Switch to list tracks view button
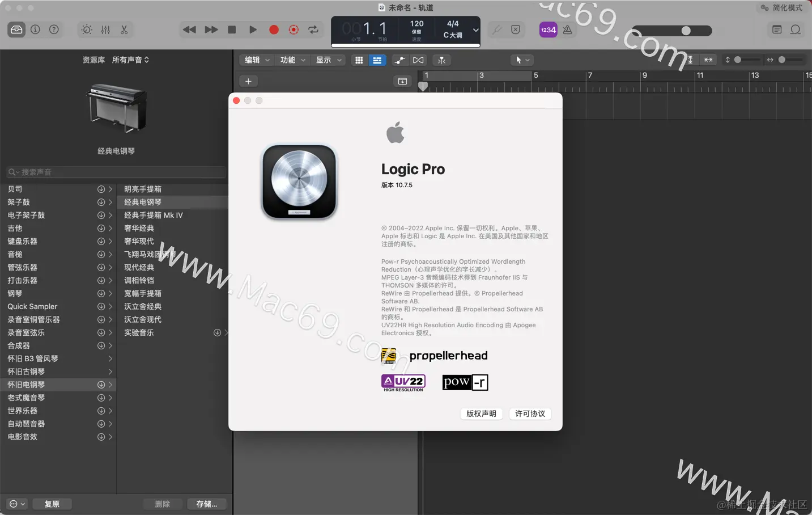The image size is (812, 515). coord(377,60)
